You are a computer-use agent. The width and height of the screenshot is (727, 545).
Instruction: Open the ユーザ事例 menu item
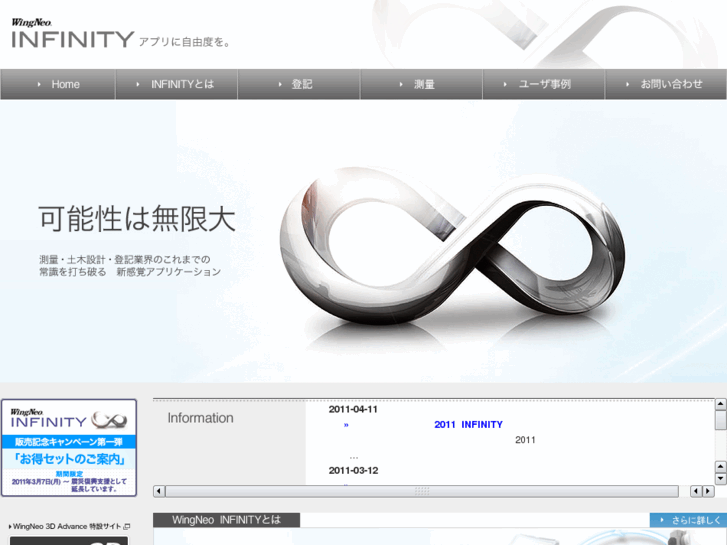click(x=544, y=84)
